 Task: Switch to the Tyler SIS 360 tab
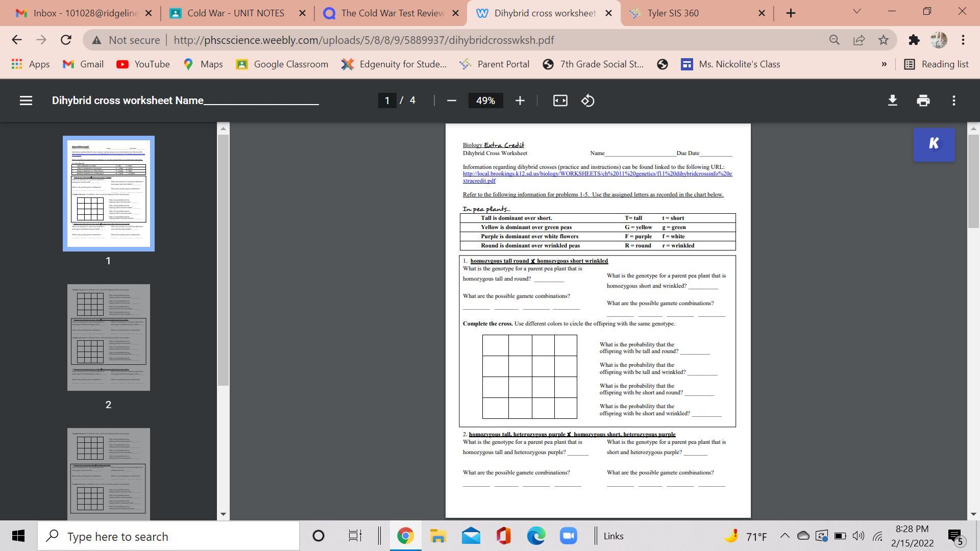coord(673,13)
